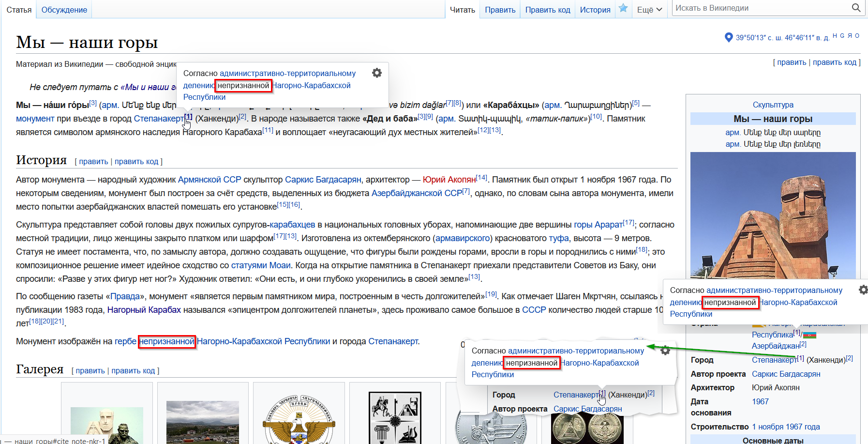Open 'Нагорно-Карабахской Республики' link in the coat-of-arms sentence

[264, 341]
